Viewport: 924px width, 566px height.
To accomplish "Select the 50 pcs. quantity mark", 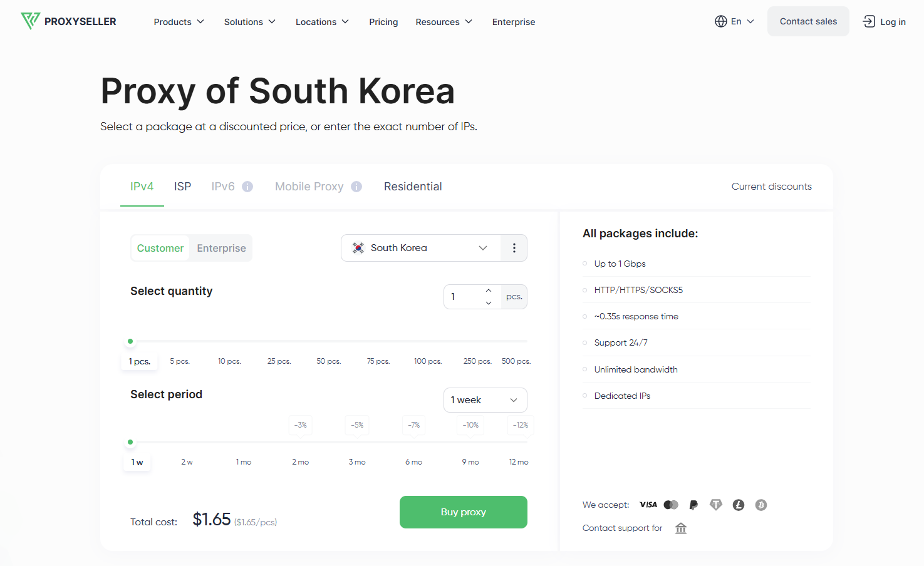I will (x=328, y=361).
